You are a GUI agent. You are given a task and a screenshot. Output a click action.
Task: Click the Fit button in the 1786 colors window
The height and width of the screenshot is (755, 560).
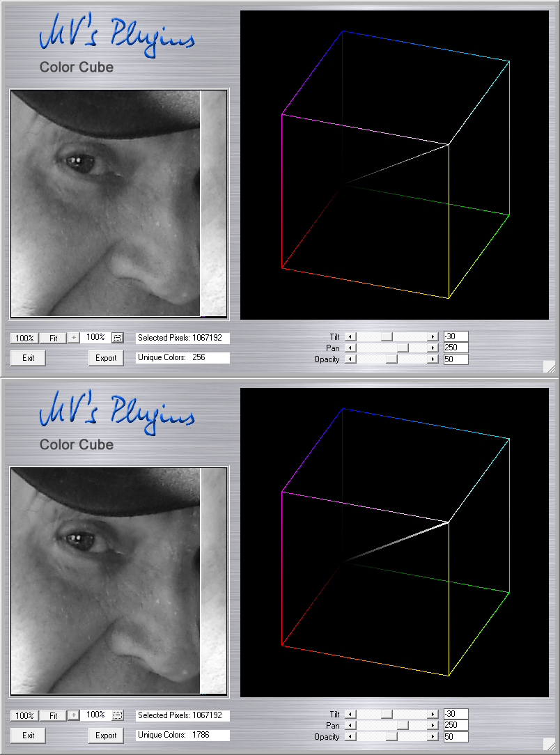(54, 715)
